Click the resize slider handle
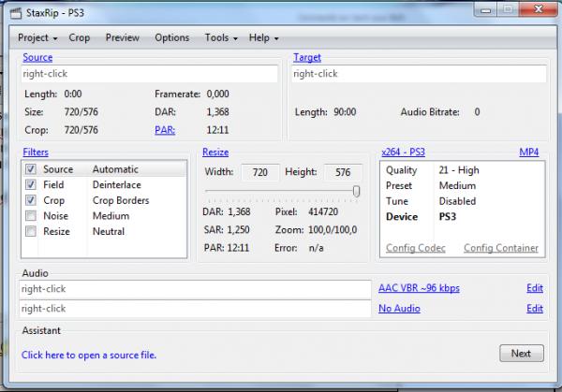This screenshot has height=392, width=562. pos(356,192)
